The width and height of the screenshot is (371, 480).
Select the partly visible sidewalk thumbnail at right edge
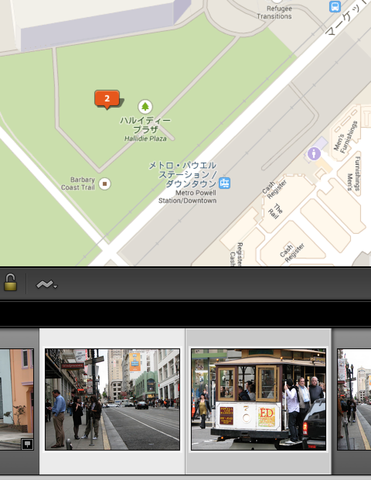(x=354, y=399)
